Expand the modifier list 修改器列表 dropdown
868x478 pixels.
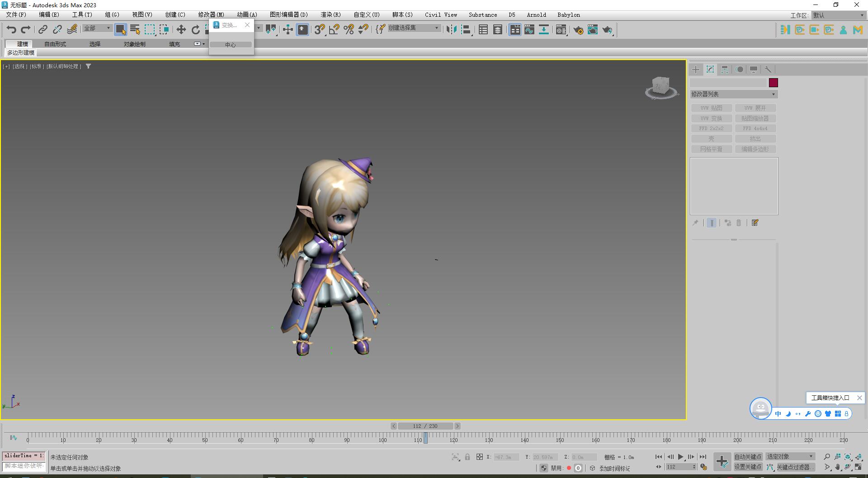(x=733, y=94)
